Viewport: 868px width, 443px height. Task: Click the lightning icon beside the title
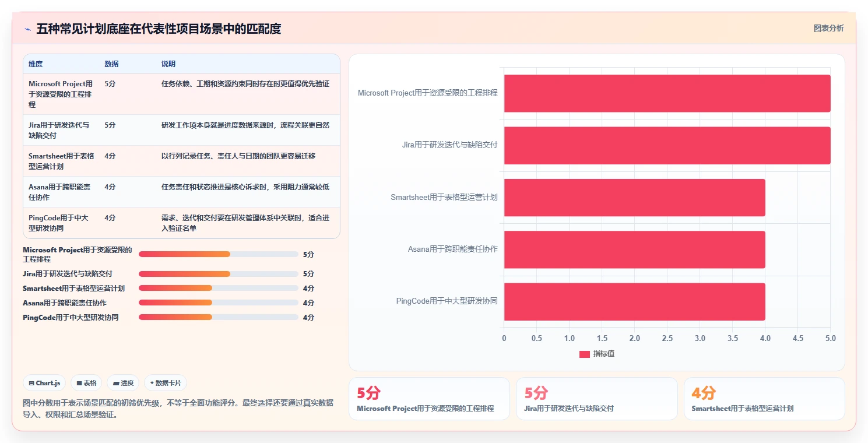28,29
